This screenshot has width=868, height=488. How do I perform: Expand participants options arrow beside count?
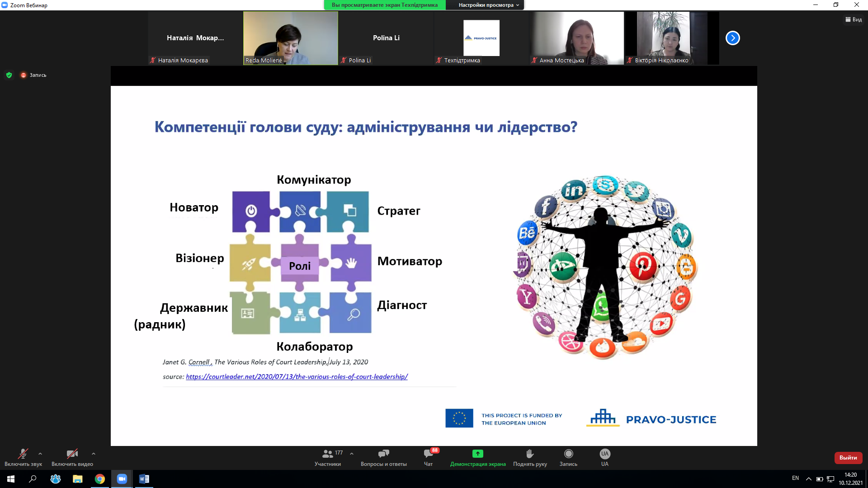point(352,453)
